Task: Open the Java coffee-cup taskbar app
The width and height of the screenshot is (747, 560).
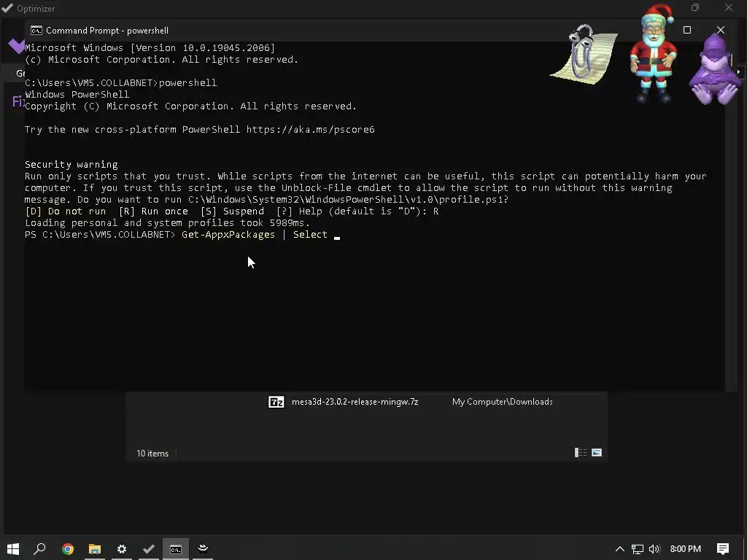Action: pyautogui.click(x=203, y=548)
